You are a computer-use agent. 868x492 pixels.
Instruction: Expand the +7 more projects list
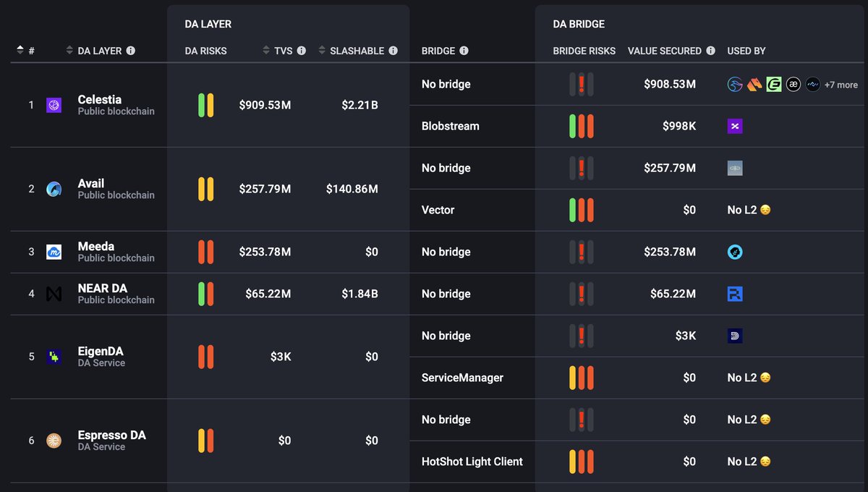[x=841, y=85]
